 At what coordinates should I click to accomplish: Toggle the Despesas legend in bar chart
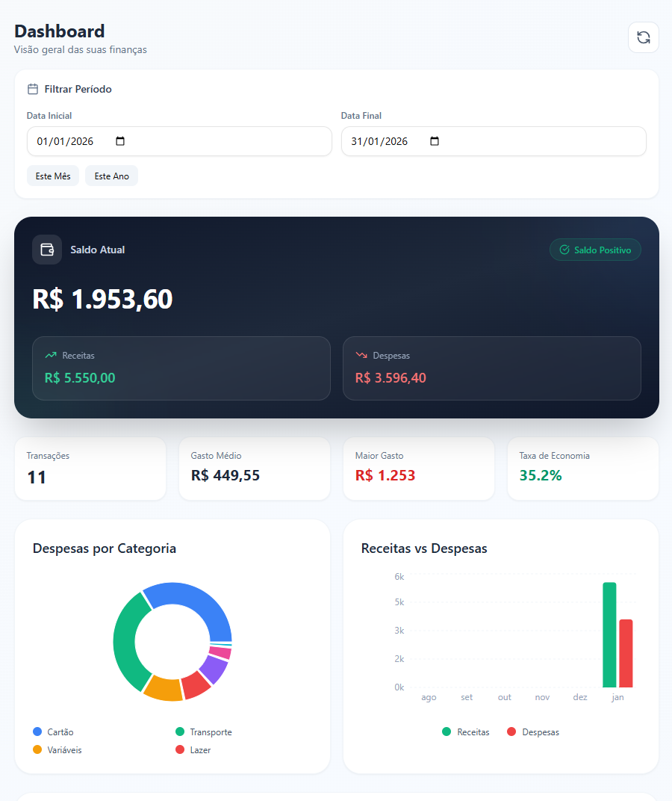533,732
